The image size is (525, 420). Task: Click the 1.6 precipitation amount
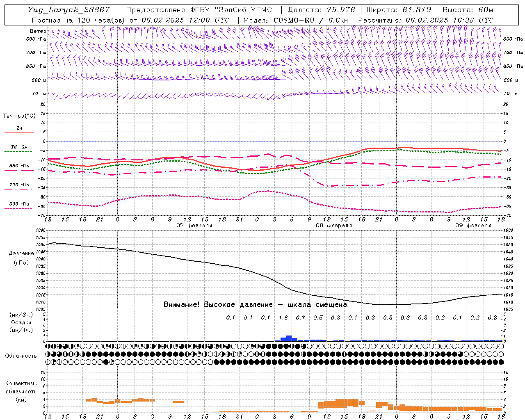[283, 318]
